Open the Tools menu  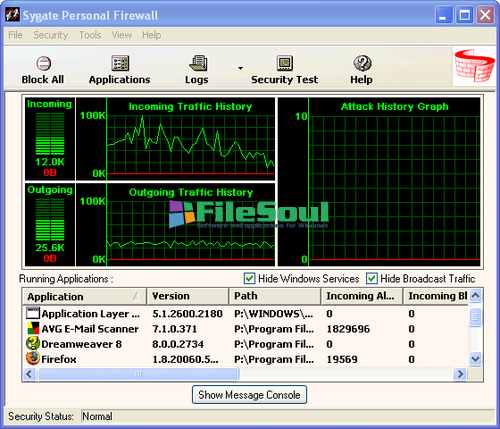[x=90, y=35]
